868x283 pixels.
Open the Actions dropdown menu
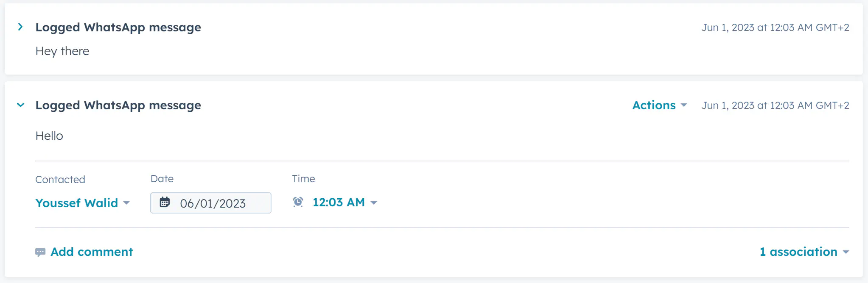pos(659,105)
